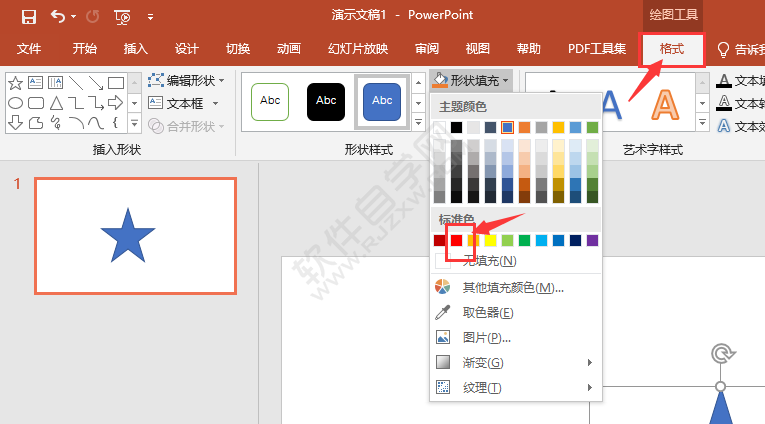Screen dimensions: 765x424
Task: Select vertical text box shape in gallery
Action: tap(56, 82)
